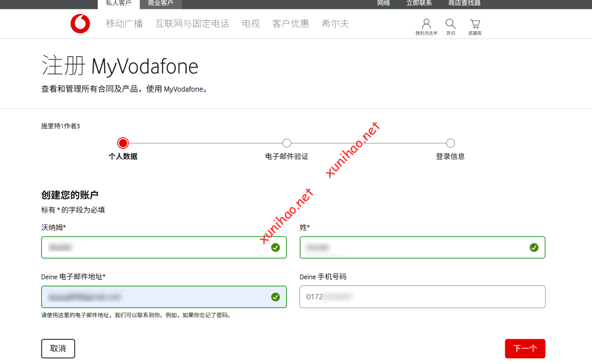Image resolution: width=592 pixels, height=364 pixels.
Task: Switch to 私人客户 tab
Action: [119, 3]
